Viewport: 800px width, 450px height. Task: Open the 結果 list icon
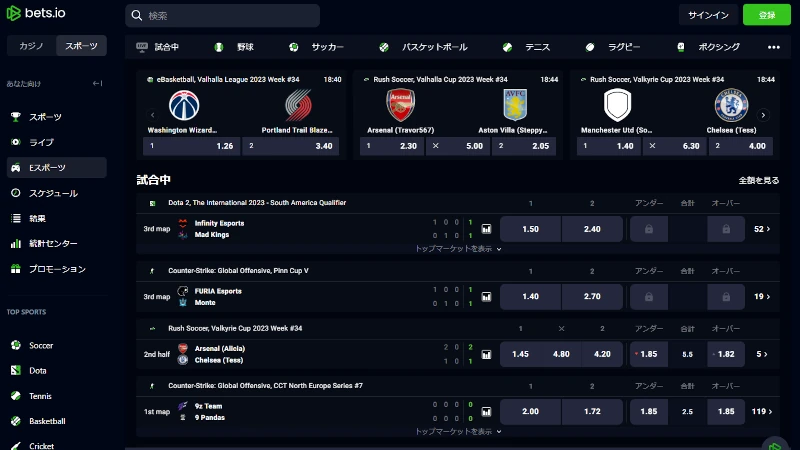pyautogui.click(x=16, y=218)
